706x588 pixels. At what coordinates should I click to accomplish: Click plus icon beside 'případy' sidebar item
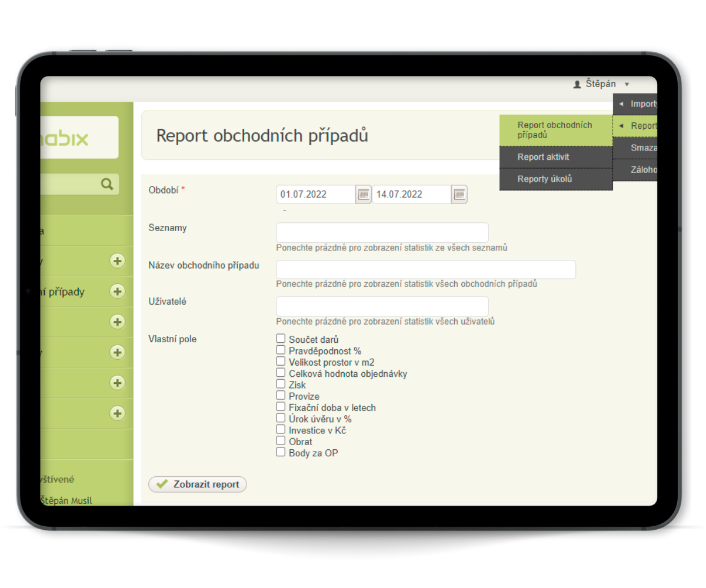[x=118, y=291]
